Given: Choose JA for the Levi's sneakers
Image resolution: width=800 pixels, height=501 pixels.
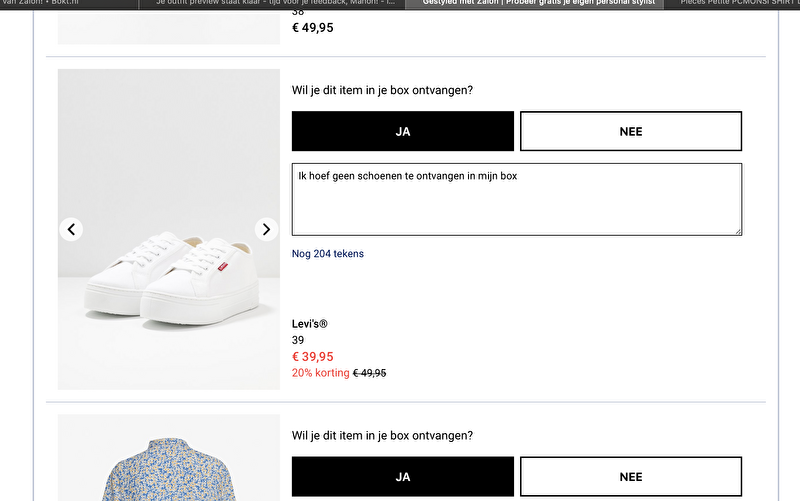Looking at the screenshot, I should coord(403,131).
